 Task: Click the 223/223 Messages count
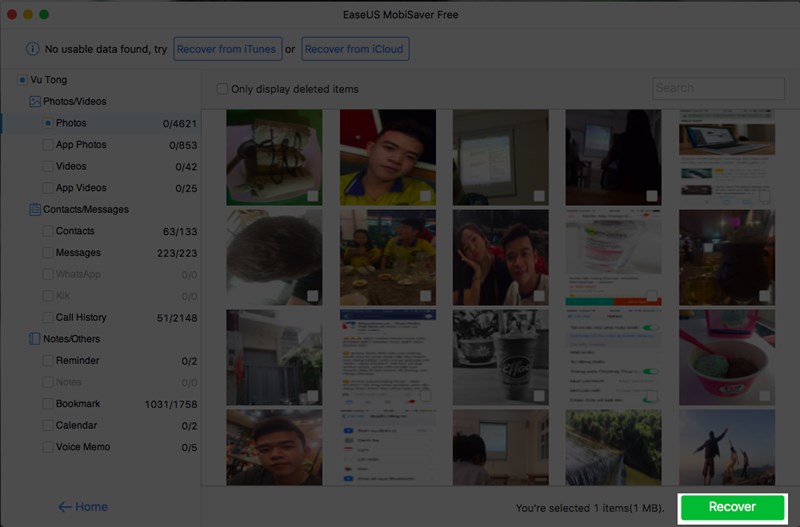177,254
